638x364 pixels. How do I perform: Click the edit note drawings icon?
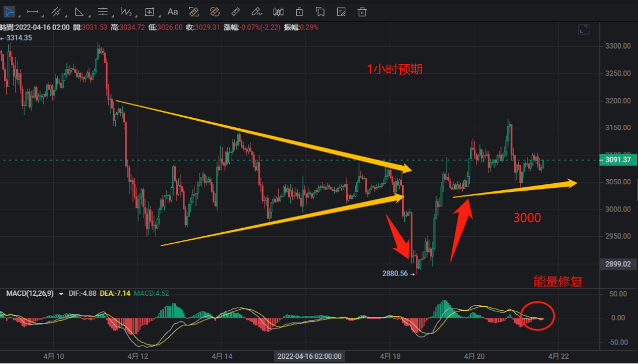pos(341,12)
